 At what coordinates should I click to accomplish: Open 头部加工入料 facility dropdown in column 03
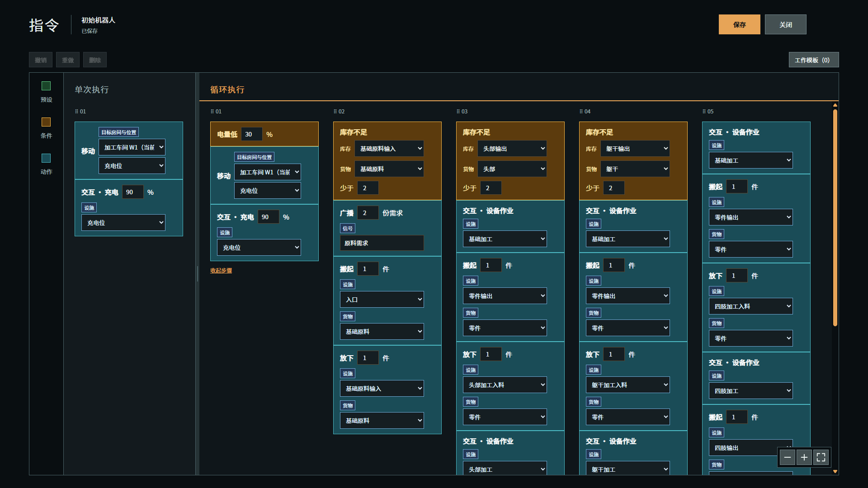pos(505,385)
